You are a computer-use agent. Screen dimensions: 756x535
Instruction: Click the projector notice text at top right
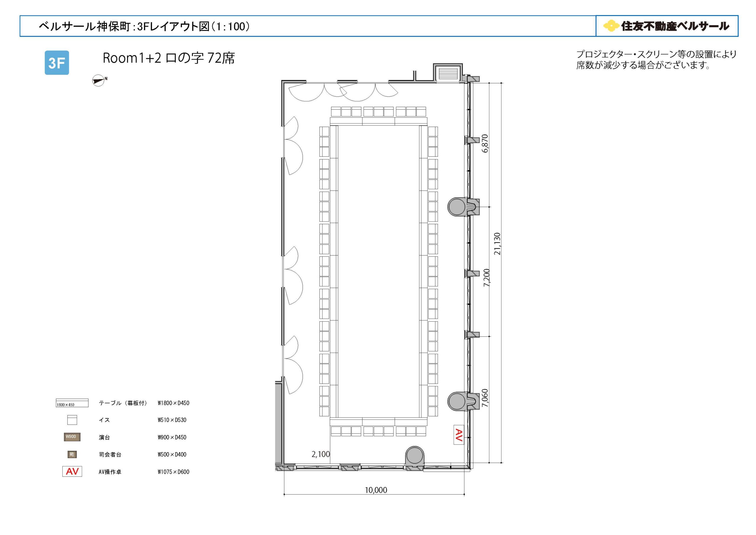(x=656, y=60)
